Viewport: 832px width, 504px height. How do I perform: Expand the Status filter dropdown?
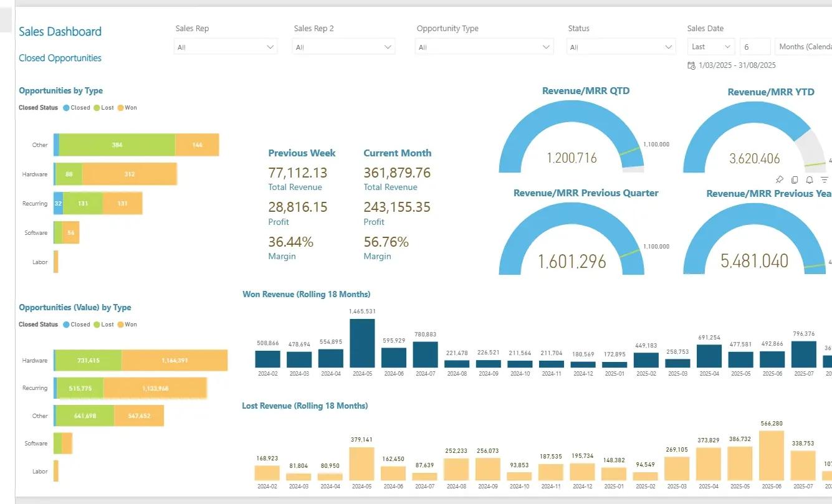click(621, 47)
